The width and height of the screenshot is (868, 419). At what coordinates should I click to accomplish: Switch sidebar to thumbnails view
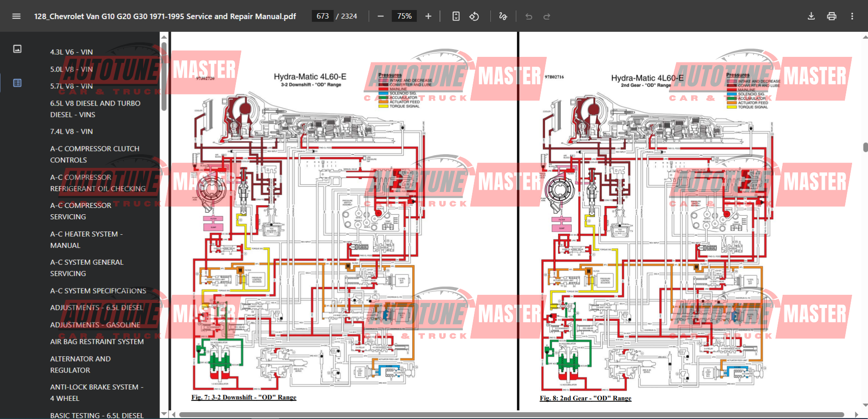pos(17,49)
